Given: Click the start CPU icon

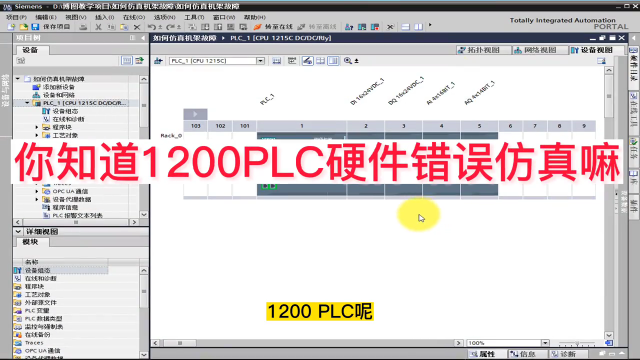Looking at the screenshot, I should tap(362, 27).
